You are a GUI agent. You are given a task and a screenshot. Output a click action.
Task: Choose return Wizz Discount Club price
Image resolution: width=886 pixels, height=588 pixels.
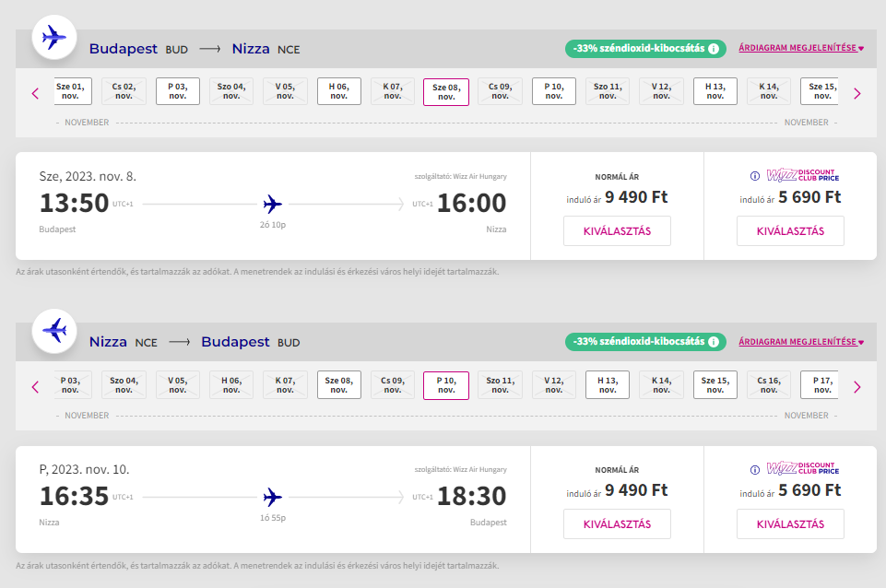click(x=790, y=524)
